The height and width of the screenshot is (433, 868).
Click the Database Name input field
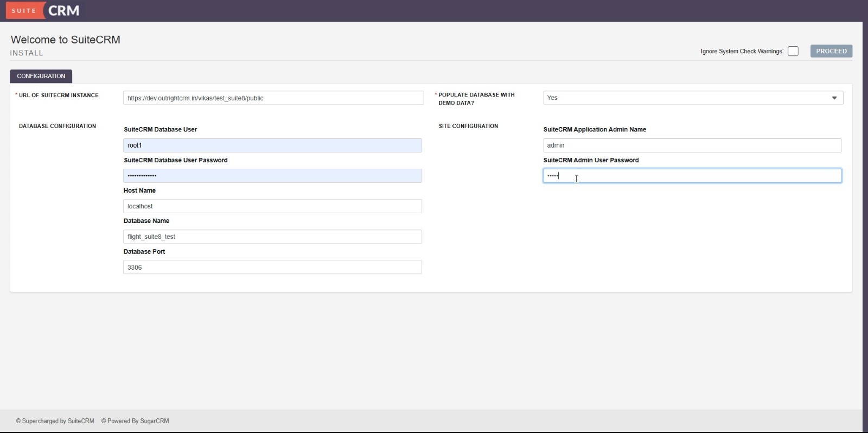click(272, 237)
